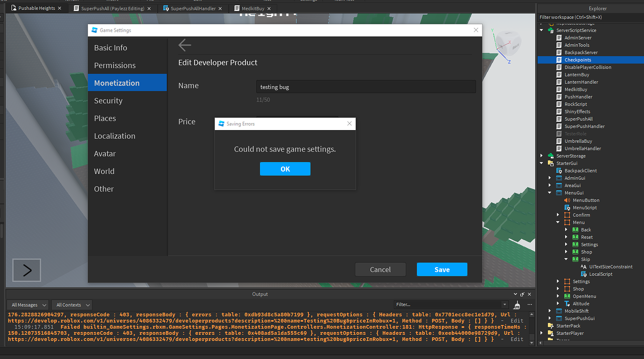644x359 pixels.
Task: Open the All Contexts dropdown in Output
Action: [x=71, y=305]
